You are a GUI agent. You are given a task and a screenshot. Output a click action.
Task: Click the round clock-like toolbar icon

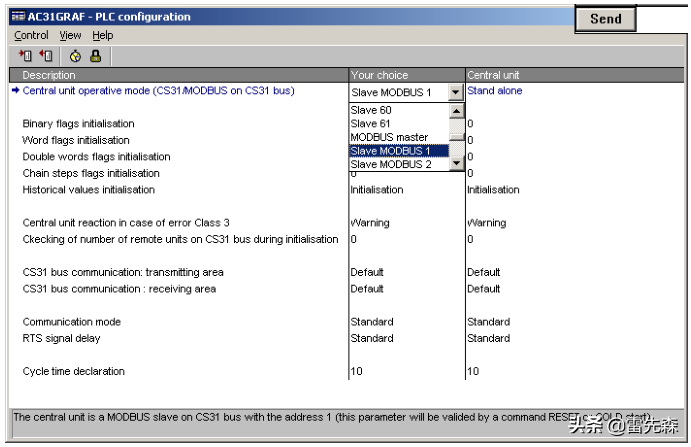[75, 56]
